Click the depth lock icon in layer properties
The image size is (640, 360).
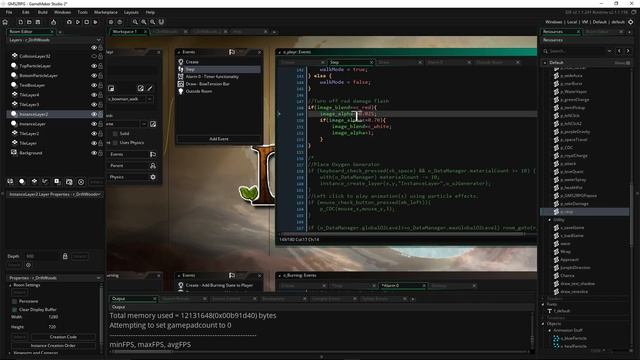pyautogui.click(x=65, y=256)
